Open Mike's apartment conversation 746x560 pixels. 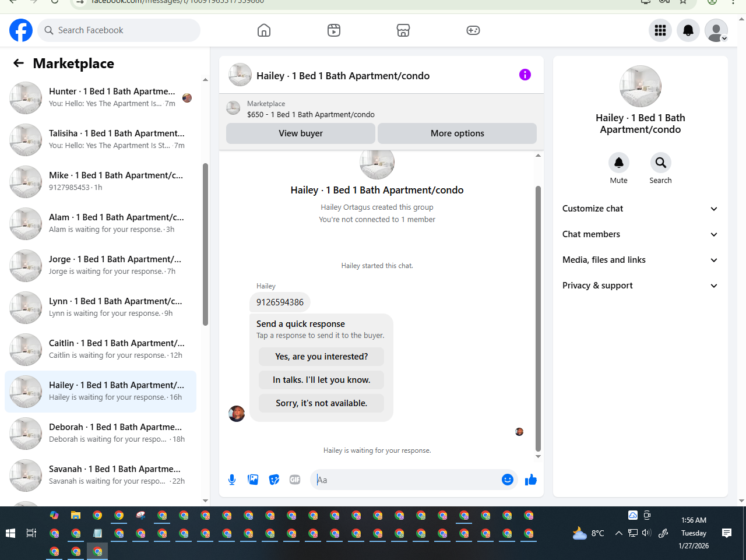coord(100,182)
